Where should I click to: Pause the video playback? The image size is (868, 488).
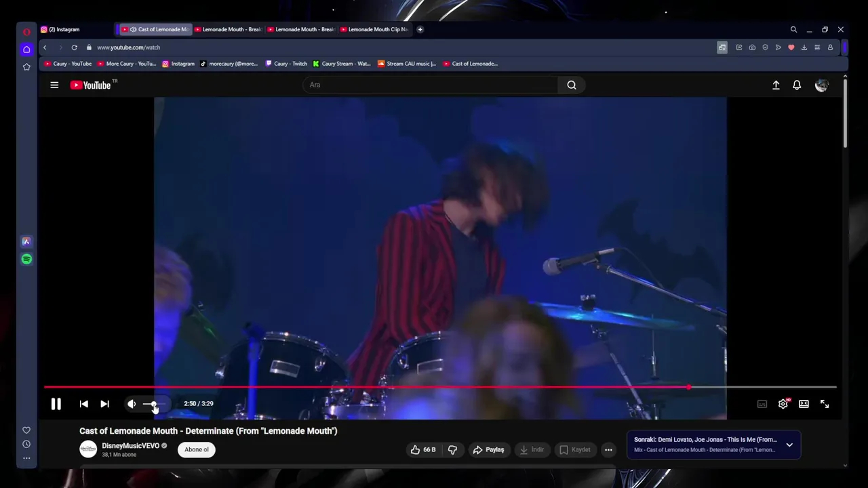56,404
